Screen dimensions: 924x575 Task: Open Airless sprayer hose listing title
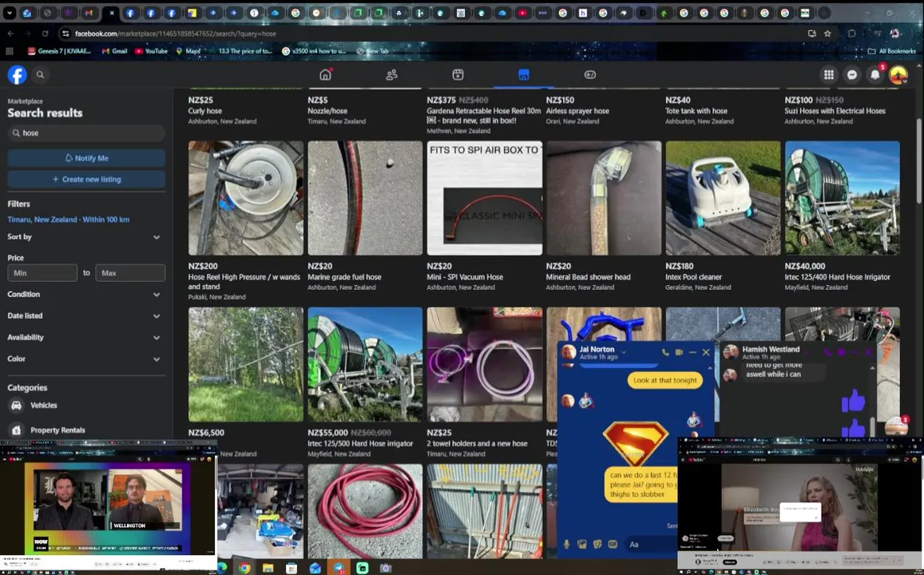point(577,111)
